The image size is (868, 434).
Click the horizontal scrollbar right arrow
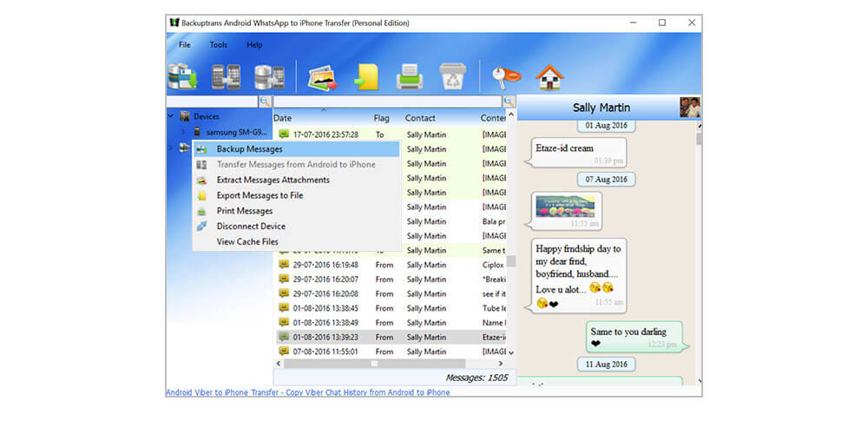[501, 364]
